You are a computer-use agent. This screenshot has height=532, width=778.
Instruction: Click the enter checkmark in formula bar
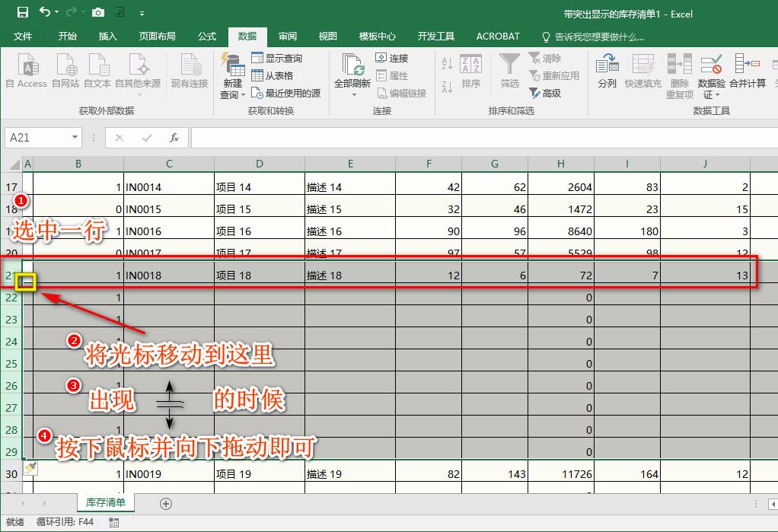click(x=147, y=138)
